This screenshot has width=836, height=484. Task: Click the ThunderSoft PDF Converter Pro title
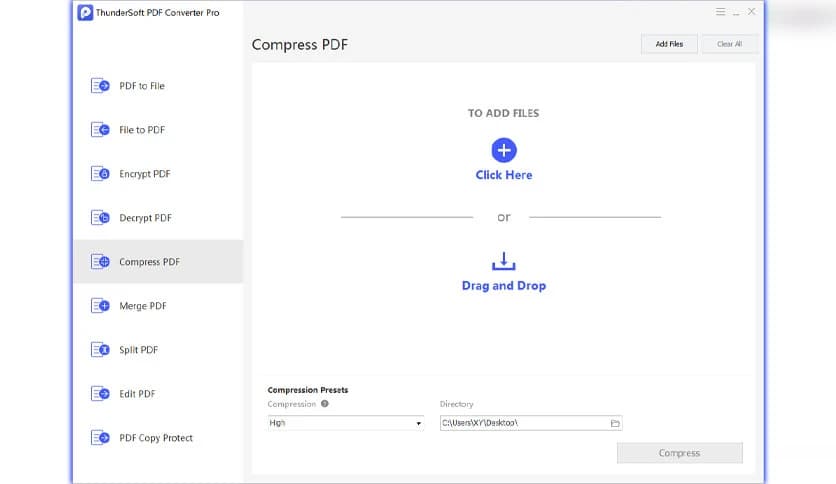point(157,12)
